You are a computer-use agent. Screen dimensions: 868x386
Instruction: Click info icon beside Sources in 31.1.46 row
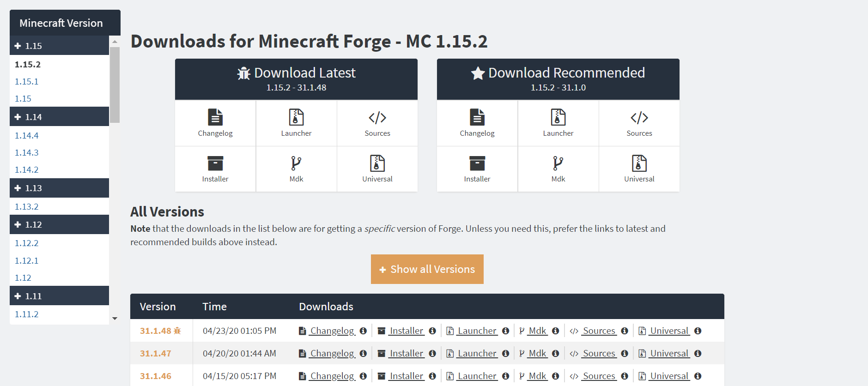click(625, 376)
